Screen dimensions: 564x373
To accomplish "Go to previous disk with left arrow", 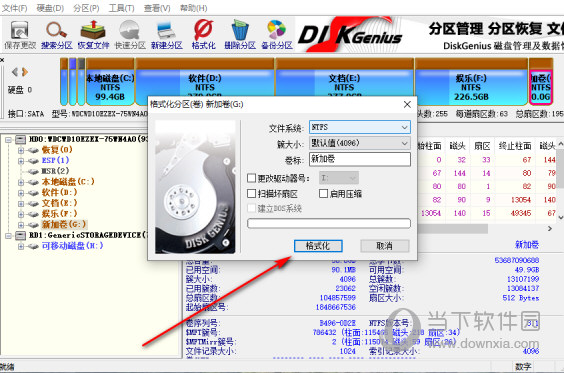I will 15,72.
